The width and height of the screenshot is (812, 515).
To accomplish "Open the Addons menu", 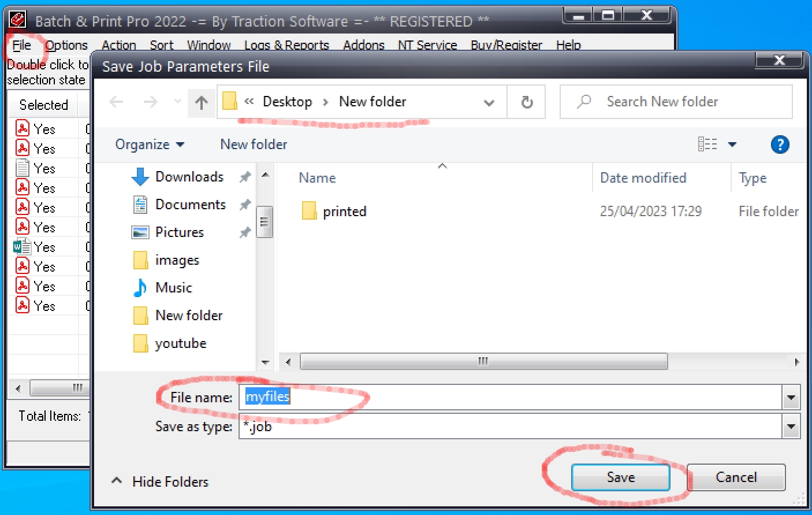I will pos(364,45).
